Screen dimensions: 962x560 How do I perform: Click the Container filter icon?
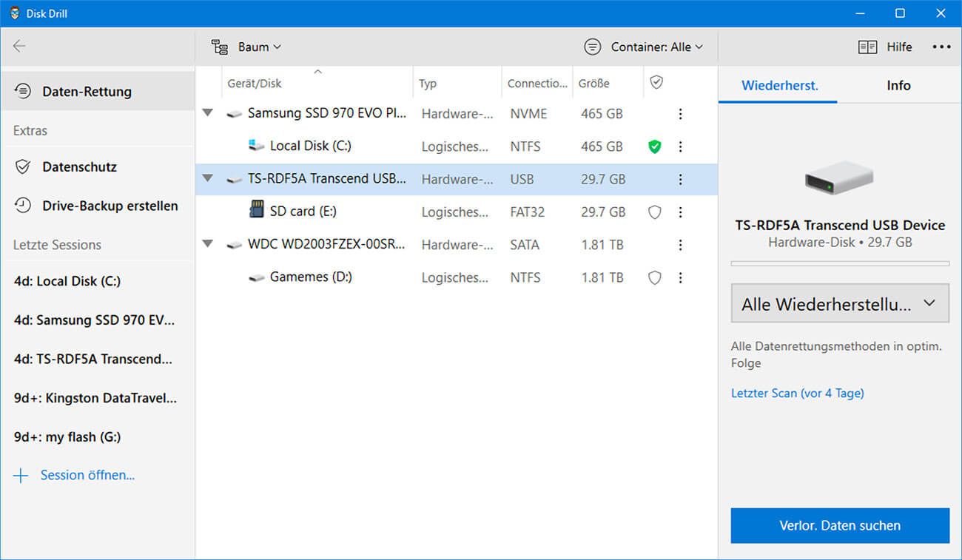click(592, 47)
